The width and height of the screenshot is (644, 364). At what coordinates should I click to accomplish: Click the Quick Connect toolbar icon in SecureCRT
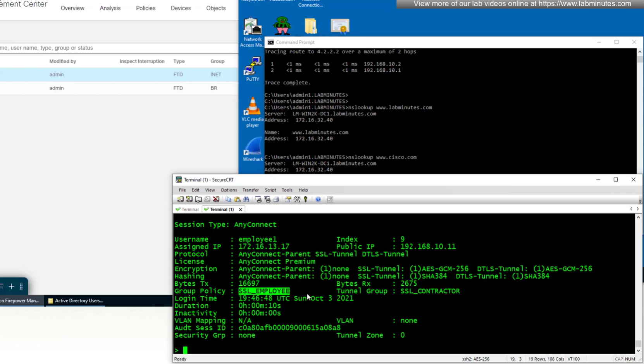pos(189,199)
